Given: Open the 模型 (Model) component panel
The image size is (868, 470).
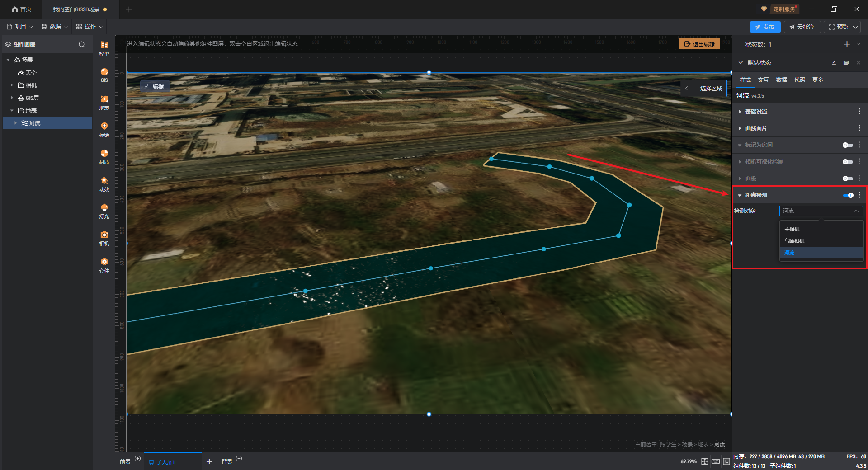Looking at the screenshot, I should [x=104, y=47].
